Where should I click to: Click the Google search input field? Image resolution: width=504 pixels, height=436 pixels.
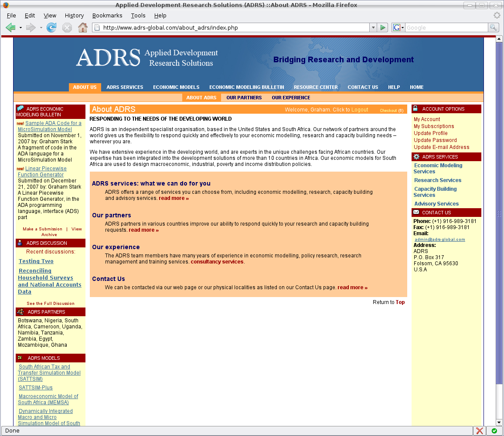click(446, 28)
